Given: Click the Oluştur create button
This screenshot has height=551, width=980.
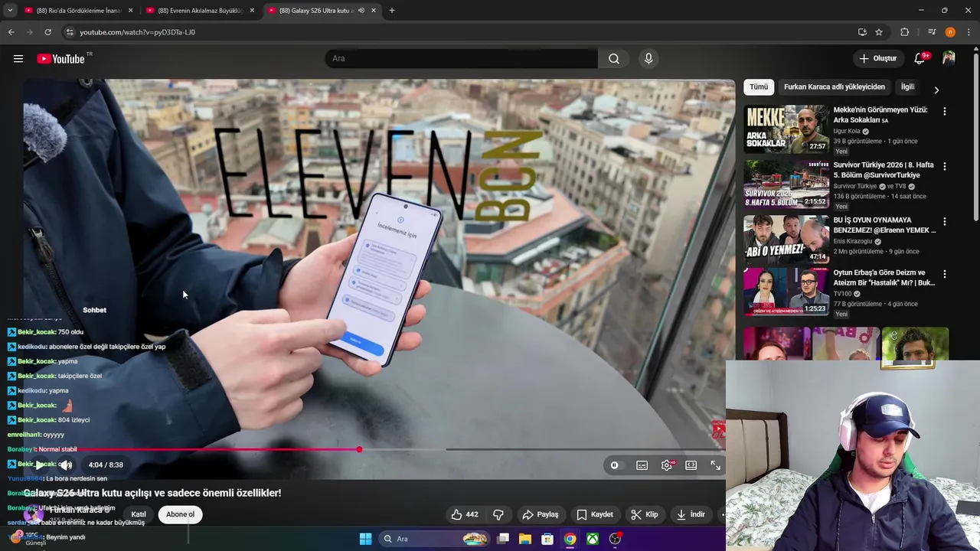Looking at the screenshot, I should (877, 59).
